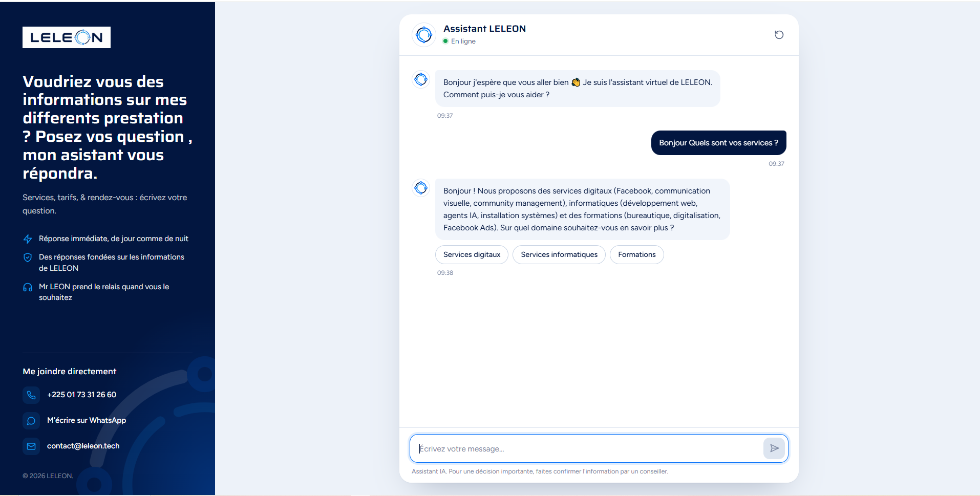Click the 'Des réponses fondées sur les informations' text
Image resolution: width=980 pixels, height=496 pixels.
click(x=112, y=262)
